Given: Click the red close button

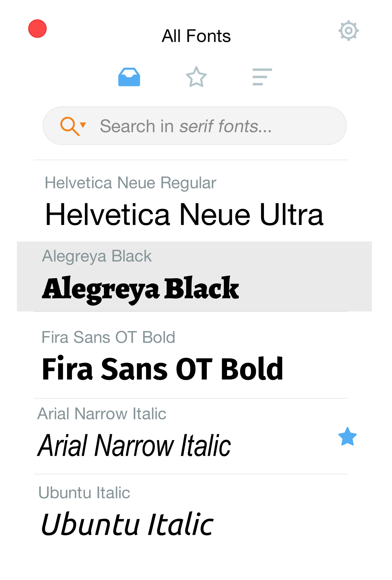Looking at the screenshot, I should pos(38,29).
